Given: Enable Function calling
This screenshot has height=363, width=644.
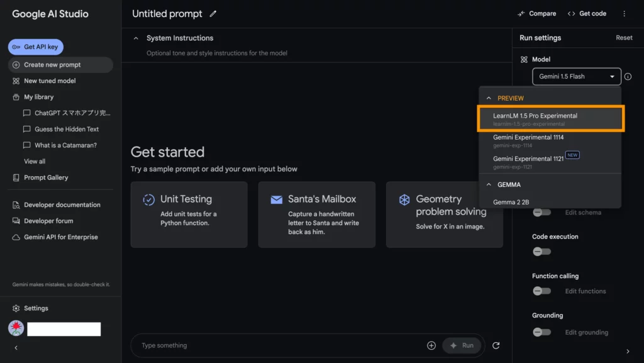Looking at the screenshot, I should [x=541, y=291].
